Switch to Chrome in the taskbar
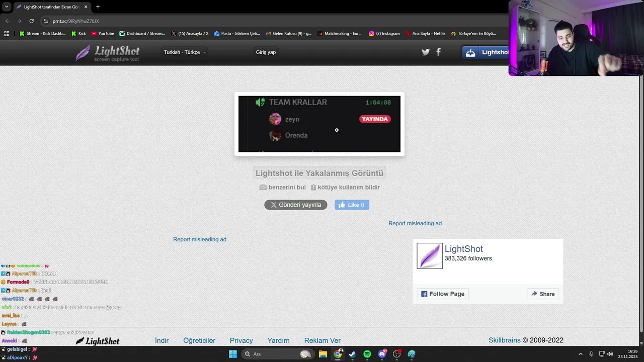The height and width of the screenshot is (362, 644). (338, 354)
